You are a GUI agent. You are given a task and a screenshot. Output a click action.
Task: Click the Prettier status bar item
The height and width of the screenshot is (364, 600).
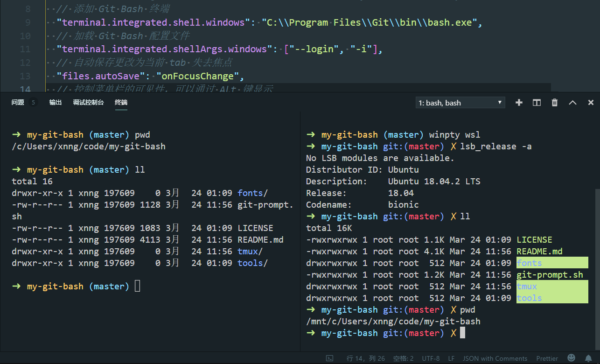(547, 358)
